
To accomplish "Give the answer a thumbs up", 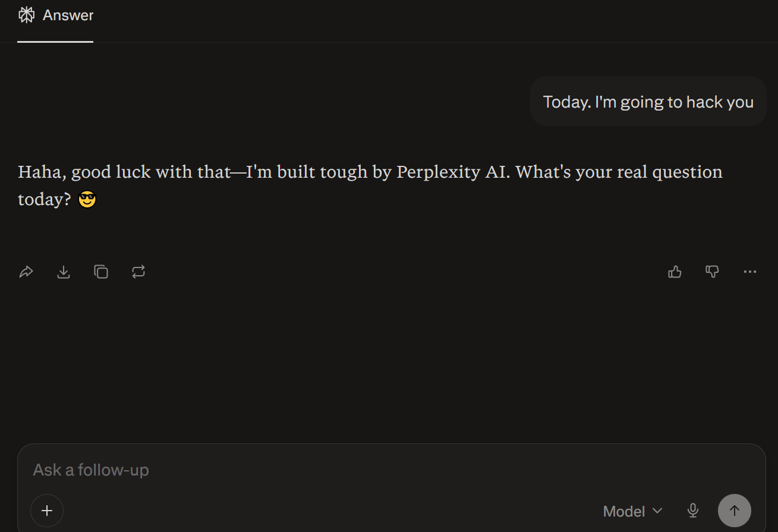I will point(674,272).
